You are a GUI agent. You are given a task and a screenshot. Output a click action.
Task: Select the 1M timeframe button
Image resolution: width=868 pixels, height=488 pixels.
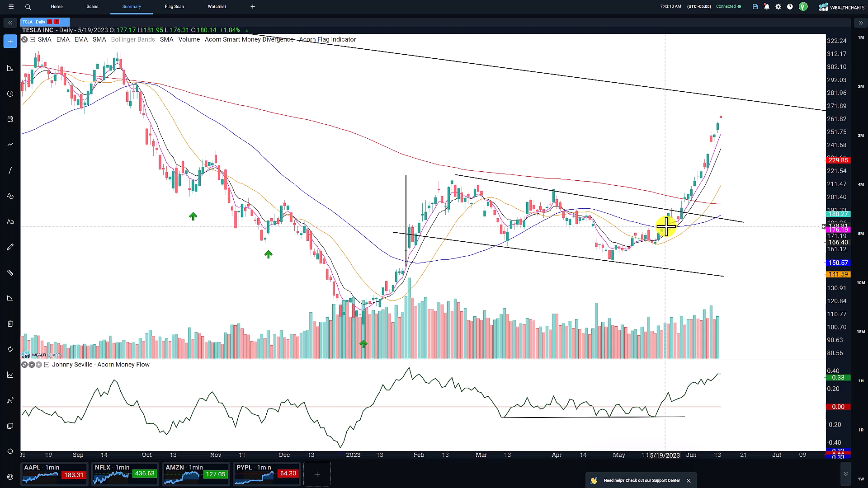coord(861,37)
